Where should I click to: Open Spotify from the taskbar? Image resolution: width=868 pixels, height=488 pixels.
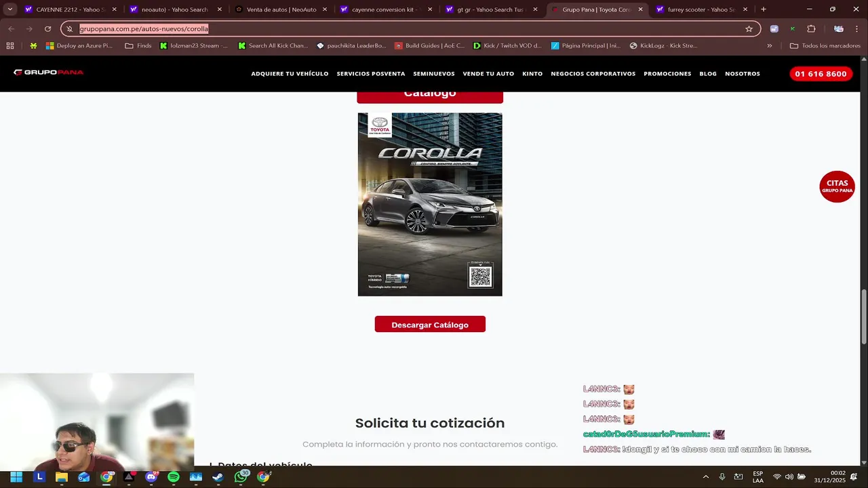pyautogui.click(x=174, y=477)
